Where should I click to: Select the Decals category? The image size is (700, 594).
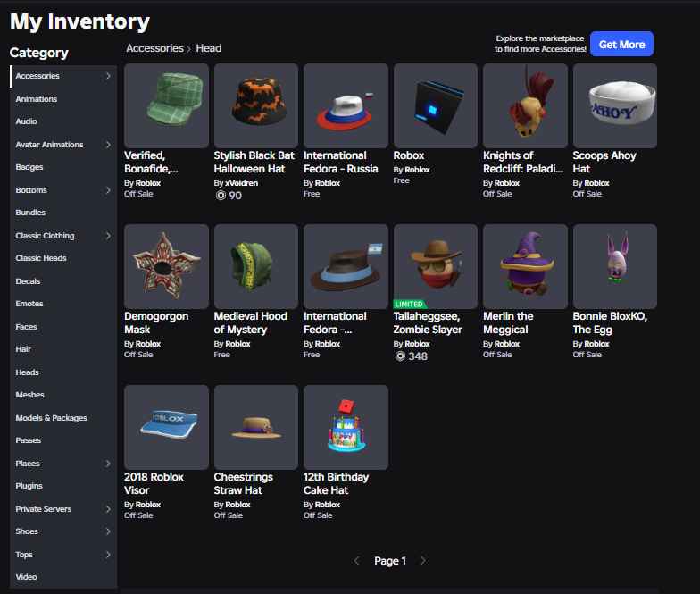click(x=63, y=281)
